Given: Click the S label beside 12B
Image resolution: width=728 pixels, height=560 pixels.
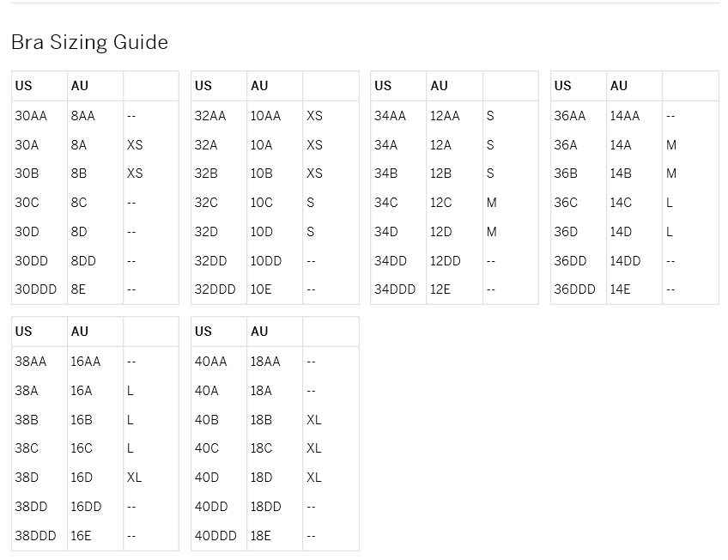Looking at the screenshot, I should pos(490,173).
